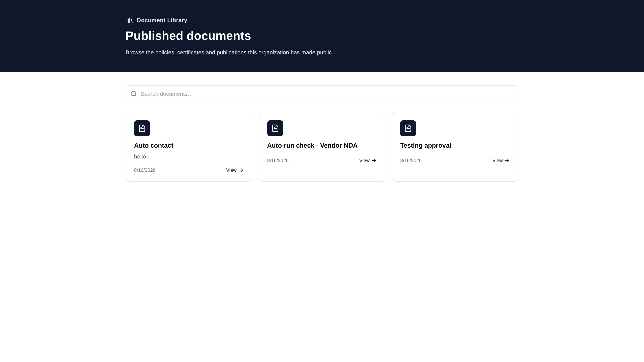Click the Testing approval title
Screen dimensions: 644x362
425,145
